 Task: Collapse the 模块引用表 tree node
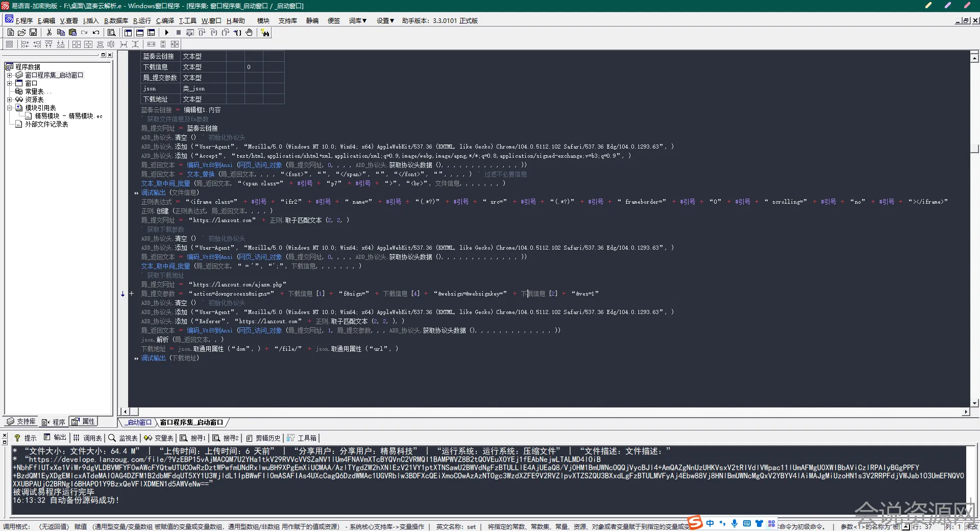tap(9, 108)
